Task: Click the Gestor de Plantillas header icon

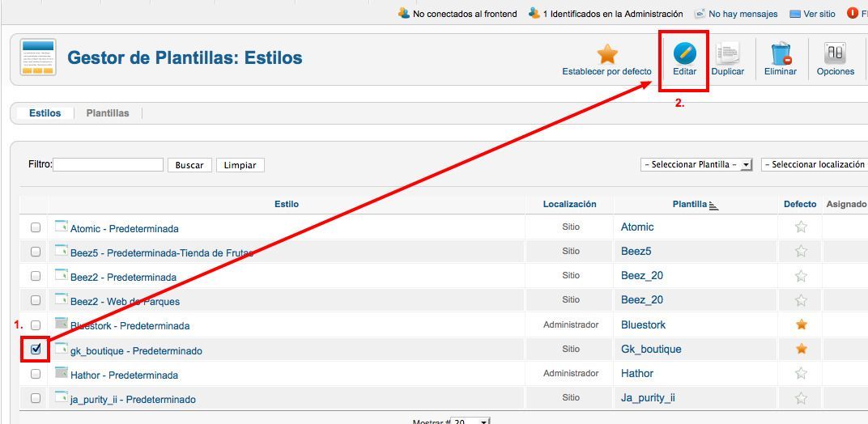Action: point(38,57)
